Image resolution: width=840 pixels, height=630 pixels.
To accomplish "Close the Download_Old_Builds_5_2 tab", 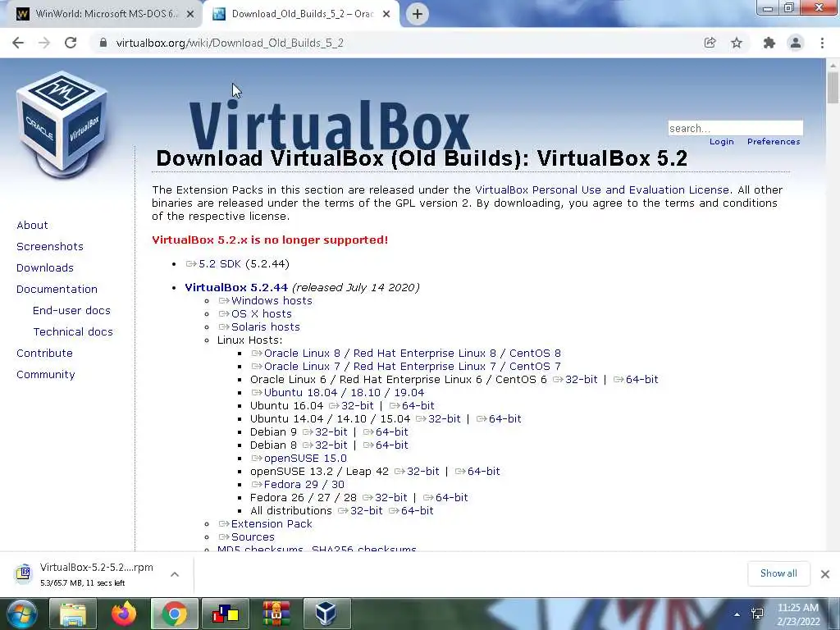I will (x=386, y=14).
